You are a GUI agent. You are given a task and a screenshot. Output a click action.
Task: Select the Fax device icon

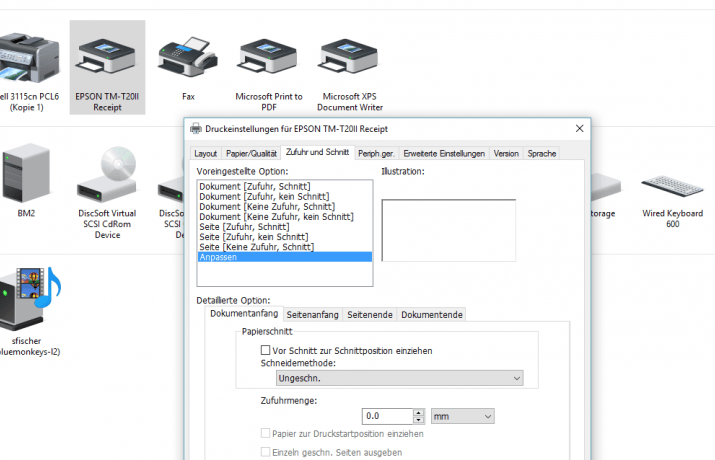coord(187,57)
